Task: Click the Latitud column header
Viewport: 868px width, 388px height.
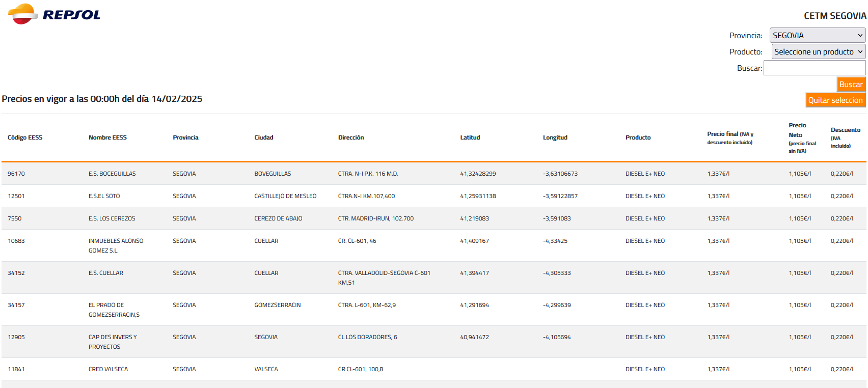Action: coord(470,137)
